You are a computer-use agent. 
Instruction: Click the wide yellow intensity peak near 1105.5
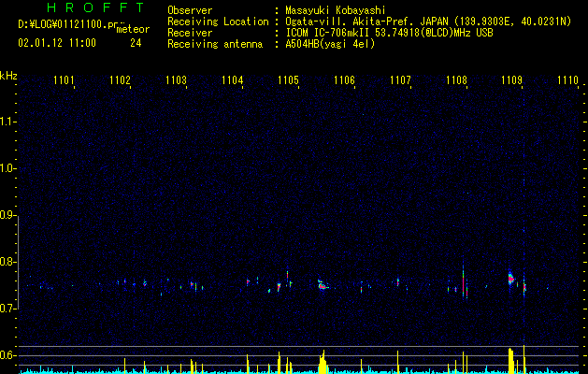[323, 362]
